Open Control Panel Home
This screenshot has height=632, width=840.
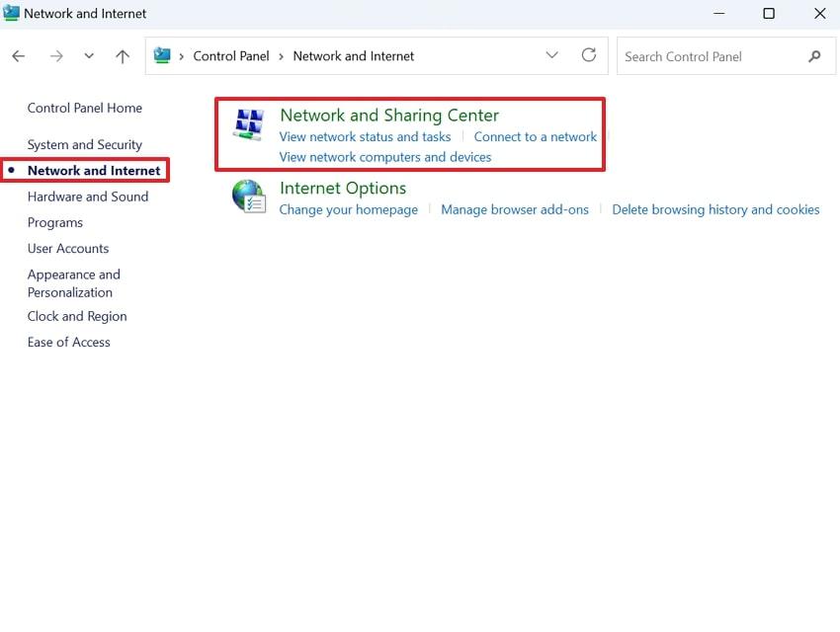tap(85, 108)
